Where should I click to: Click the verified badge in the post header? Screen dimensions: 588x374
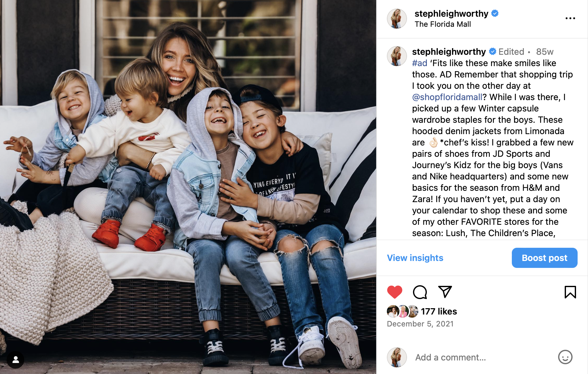coord(495,13)
